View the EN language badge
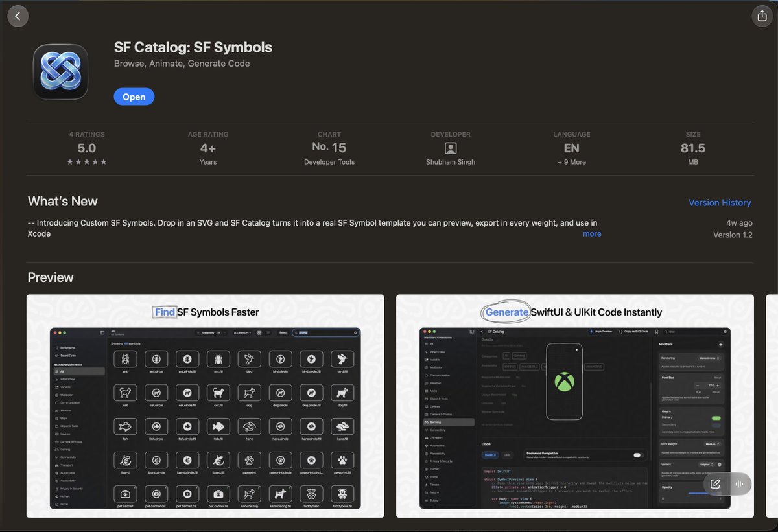The width and height of the screenshot is (778, 532). [x=572, y=148]
